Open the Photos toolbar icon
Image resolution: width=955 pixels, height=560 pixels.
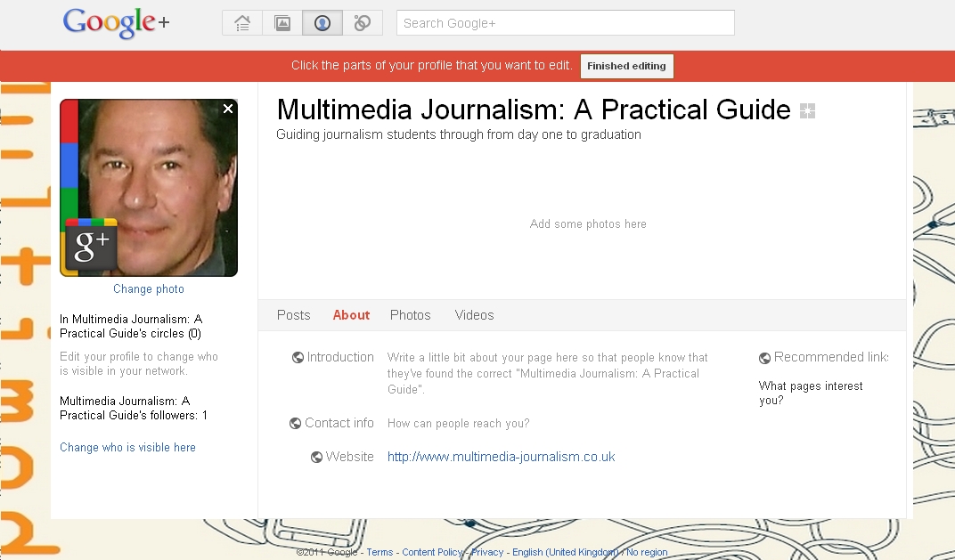282,23
